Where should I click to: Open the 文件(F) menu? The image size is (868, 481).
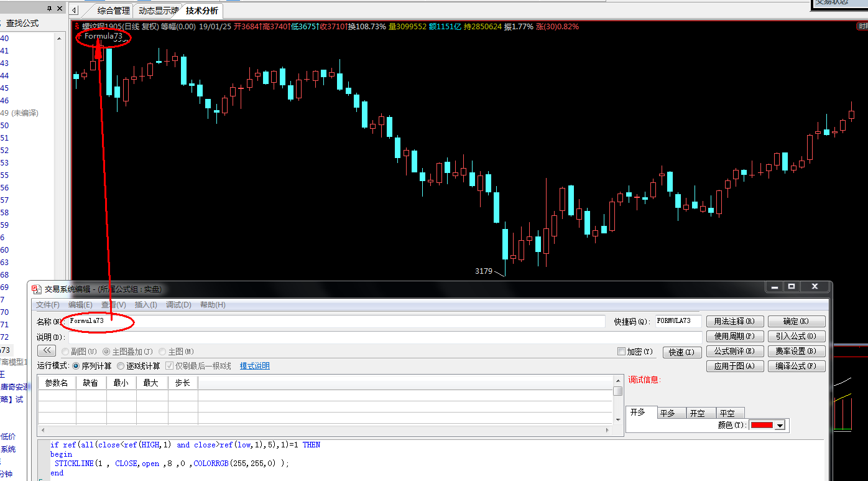click(x=48, y=305)
